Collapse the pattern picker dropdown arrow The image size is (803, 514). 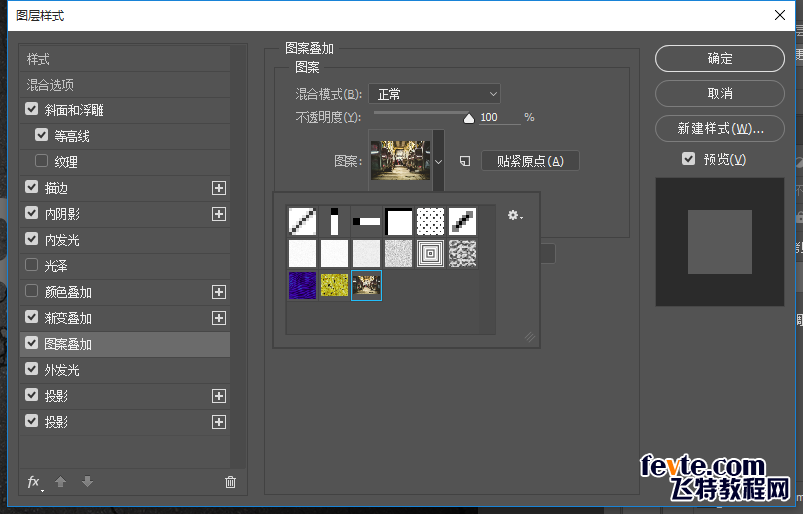coord(438,162)
